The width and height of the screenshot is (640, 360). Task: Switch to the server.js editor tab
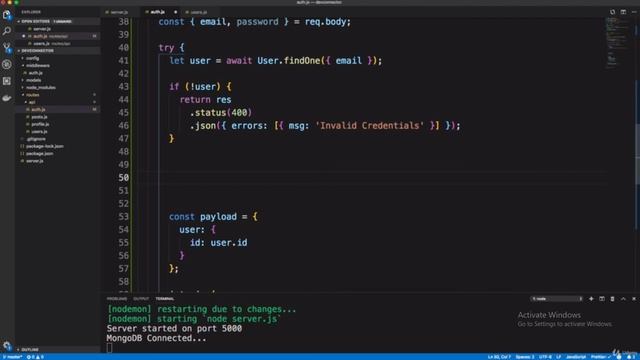119,12
